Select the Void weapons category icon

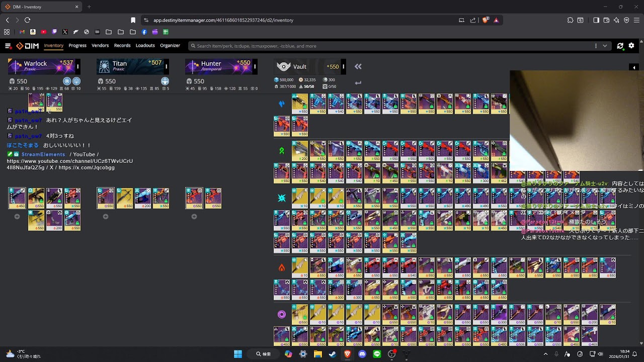tap(282, 314)
